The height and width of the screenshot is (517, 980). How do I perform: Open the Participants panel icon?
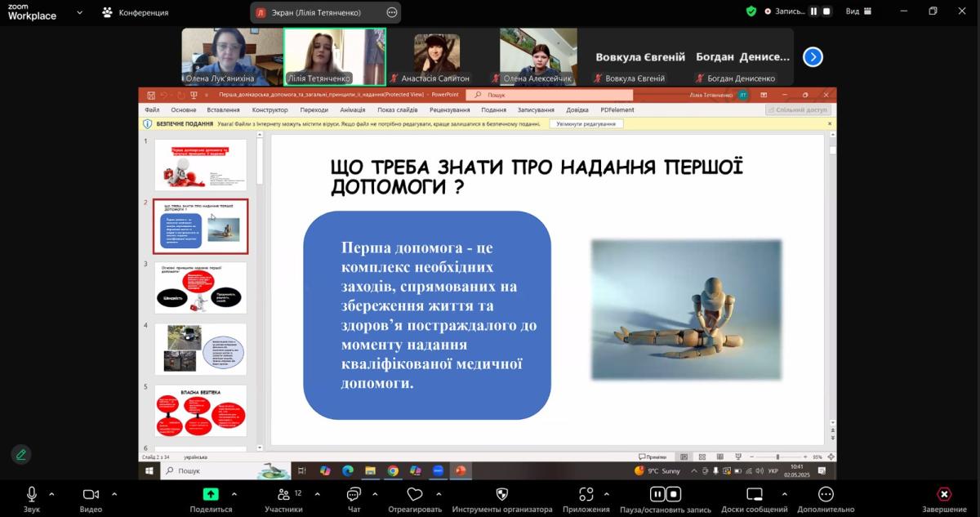pyautogui.click(x=283, y=495)
